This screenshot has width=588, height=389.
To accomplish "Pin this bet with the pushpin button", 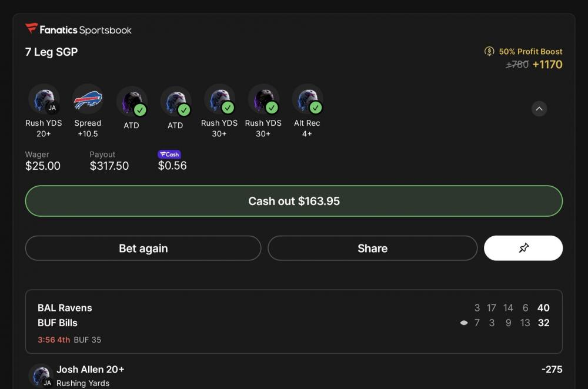I will click(523, 248).
